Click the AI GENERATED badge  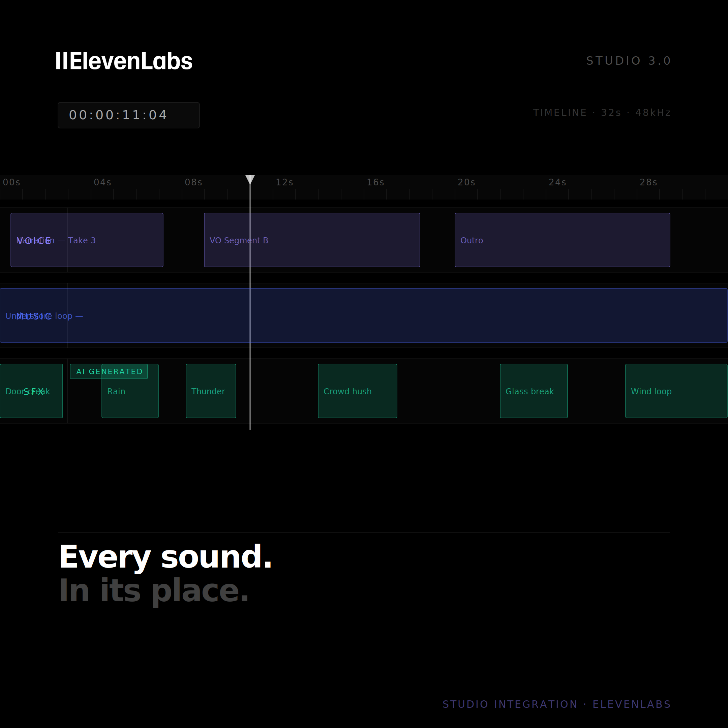click(109, 371)
